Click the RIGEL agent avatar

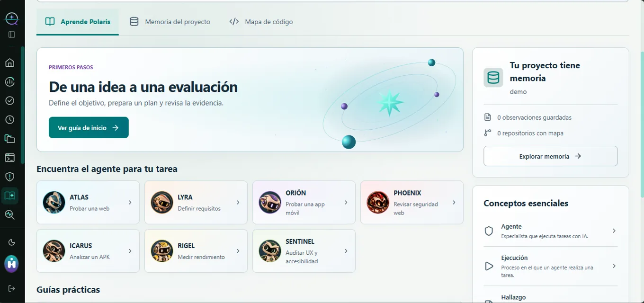162,251
